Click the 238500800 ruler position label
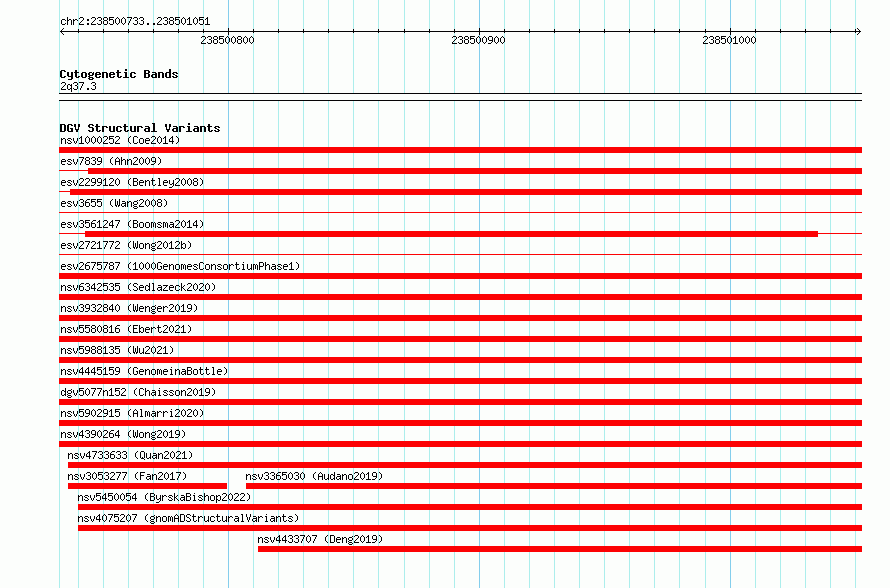The image size is (890, 588). coord(228,40)
